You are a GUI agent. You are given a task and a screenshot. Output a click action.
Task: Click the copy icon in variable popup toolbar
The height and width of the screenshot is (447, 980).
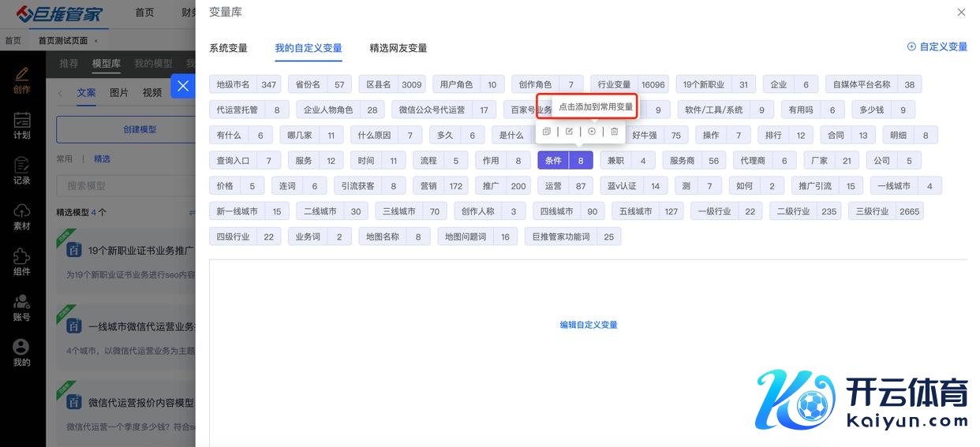click(x=547, y=132)
